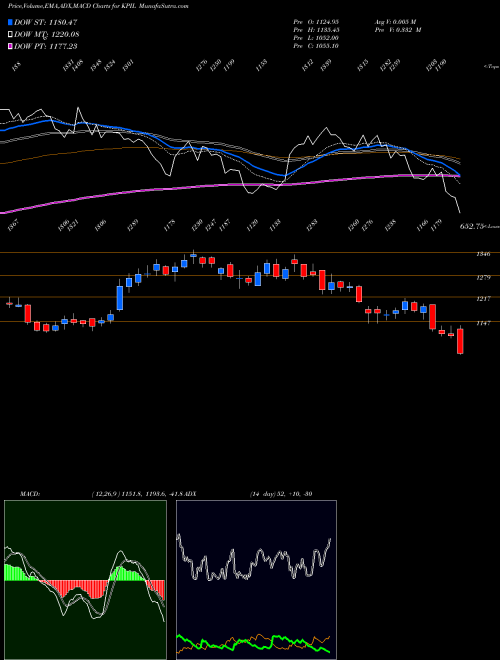
Task: Click the last red candlestick on the chart
Action: 460,341
